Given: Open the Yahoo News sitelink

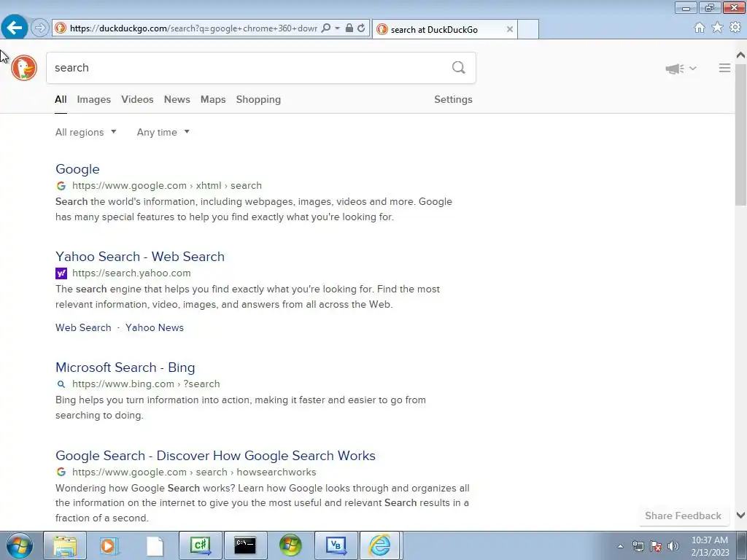Looking at the screenshot, I should [155, 327].
